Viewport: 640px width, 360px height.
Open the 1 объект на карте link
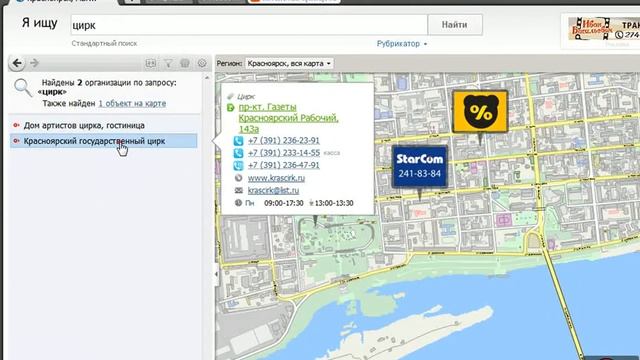[x=132, y=104]
